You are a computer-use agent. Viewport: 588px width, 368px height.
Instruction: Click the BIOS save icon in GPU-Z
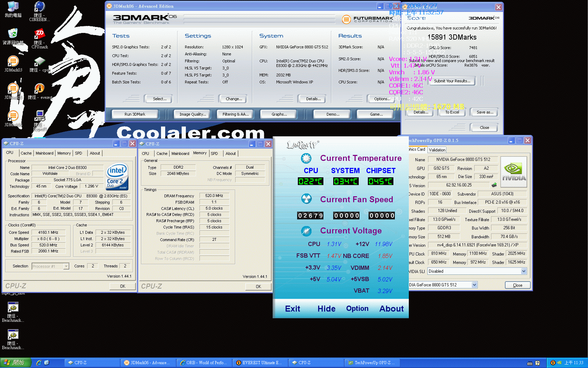pyautogui.click(x=494, y=185)
